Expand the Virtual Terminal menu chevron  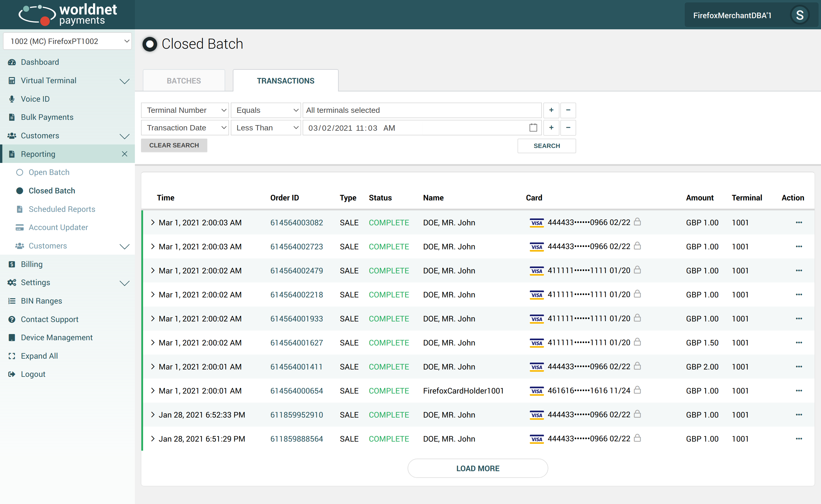coord(124,81)
